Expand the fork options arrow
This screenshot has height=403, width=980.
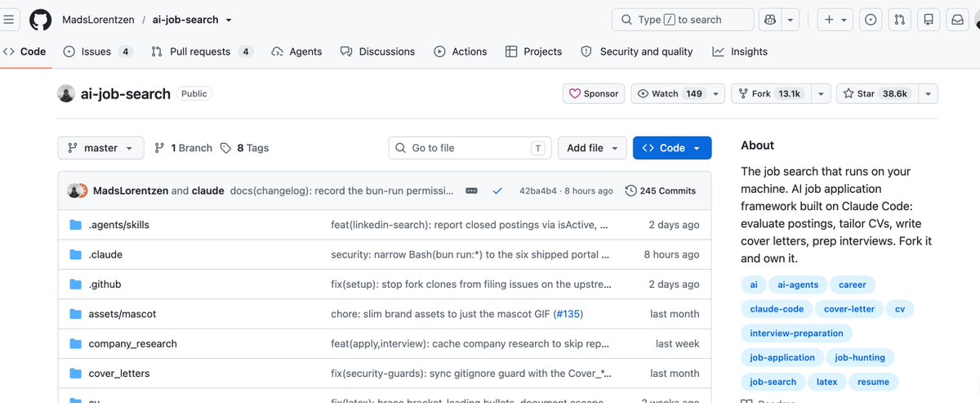820,94
